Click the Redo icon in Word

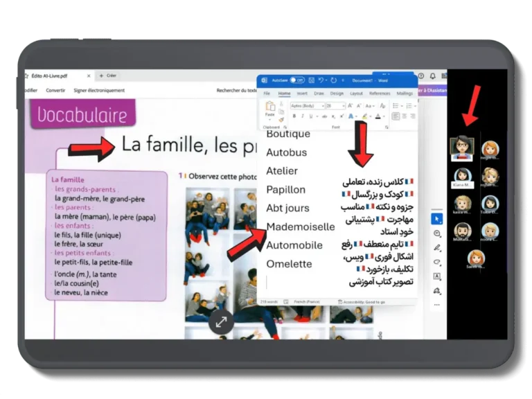[333, 80]
